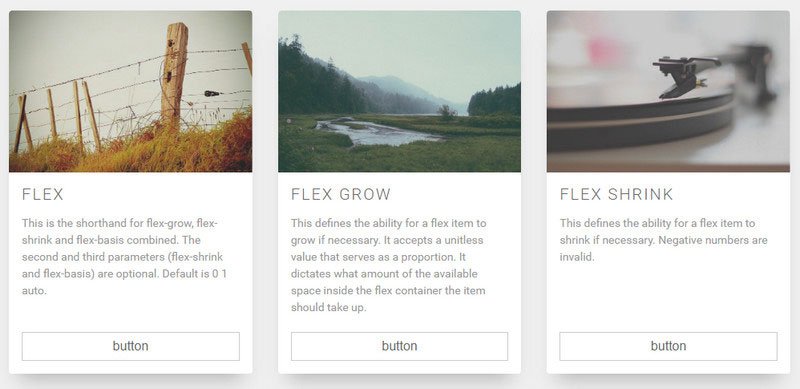Click the turntable tonearm cartridge

coord(682,76)
